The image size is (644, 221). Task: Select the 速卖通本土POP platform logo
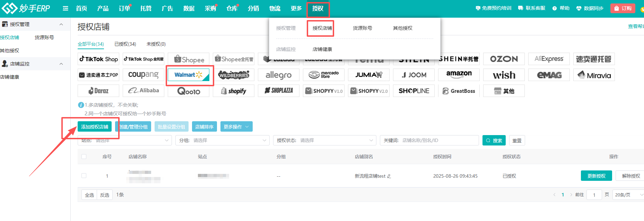pos(98,75)
